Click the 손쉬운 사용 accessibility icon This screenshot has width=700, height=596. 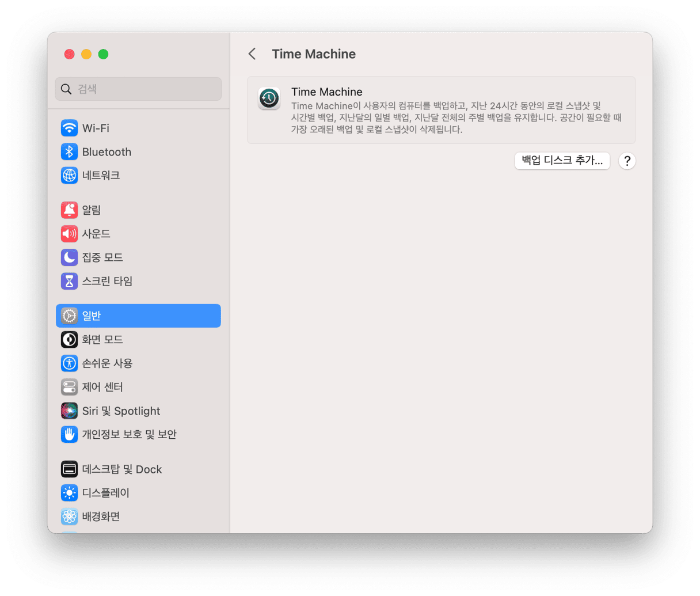point(69,363)
